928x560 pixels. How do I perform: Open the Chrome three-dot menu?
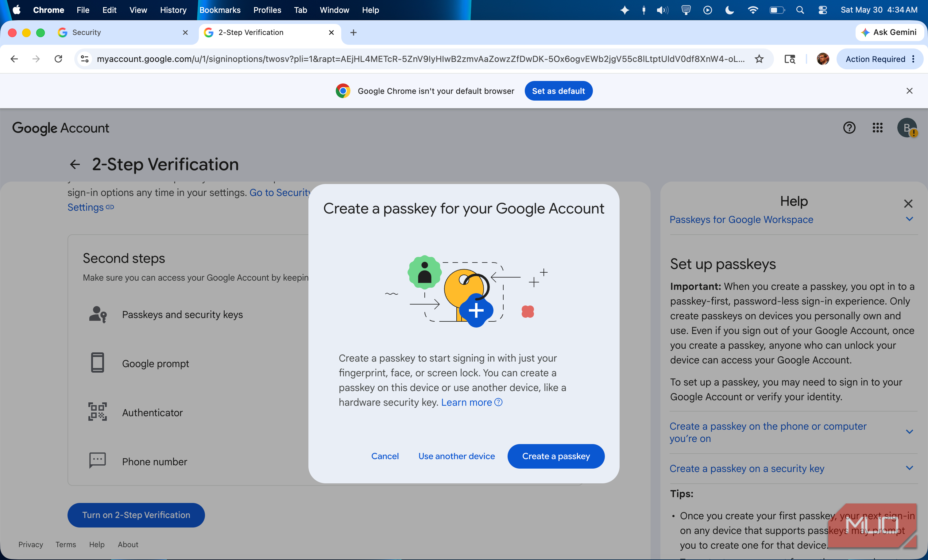click(x=913, y=59)
